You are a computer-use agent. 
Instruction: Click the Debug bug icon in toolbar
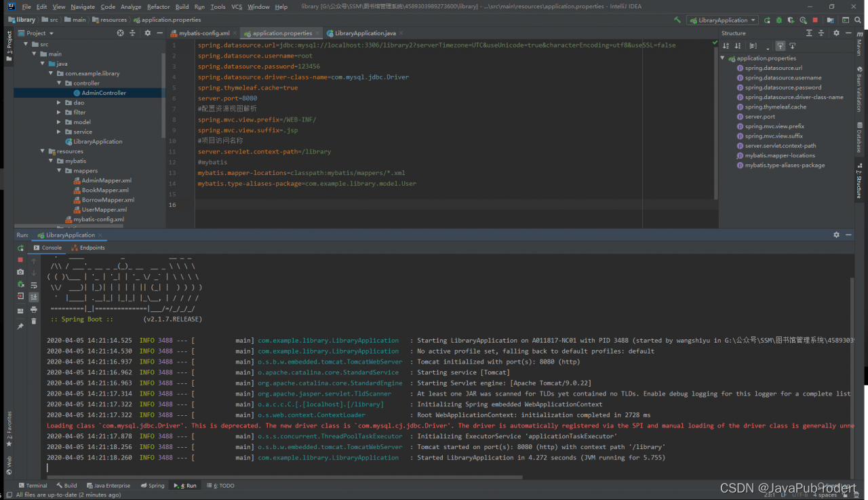tap(779, 20)
